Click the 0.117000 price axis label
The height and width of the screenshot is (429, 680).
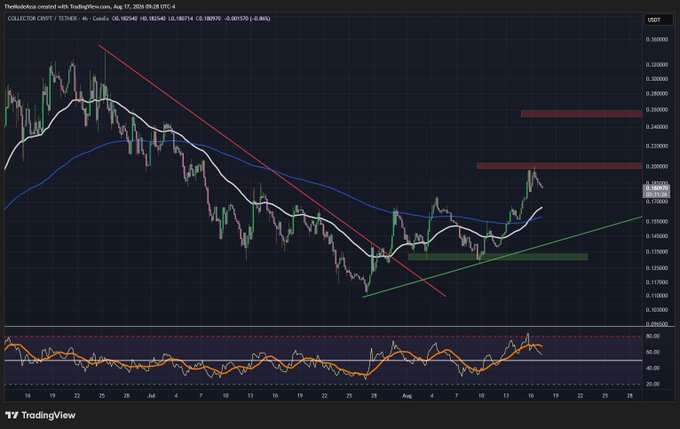(x=657, y=282)
